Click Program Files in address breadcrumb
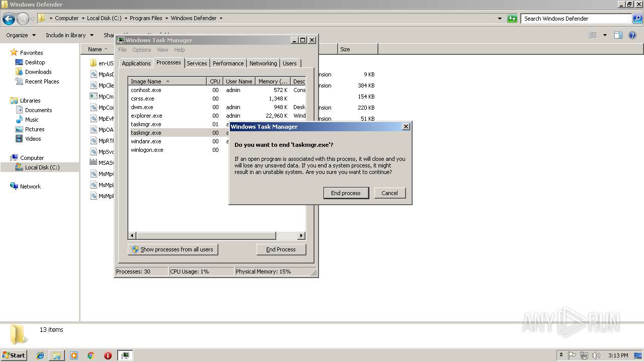Viewport: 644px width, 362px height. [x=146, y=18]
